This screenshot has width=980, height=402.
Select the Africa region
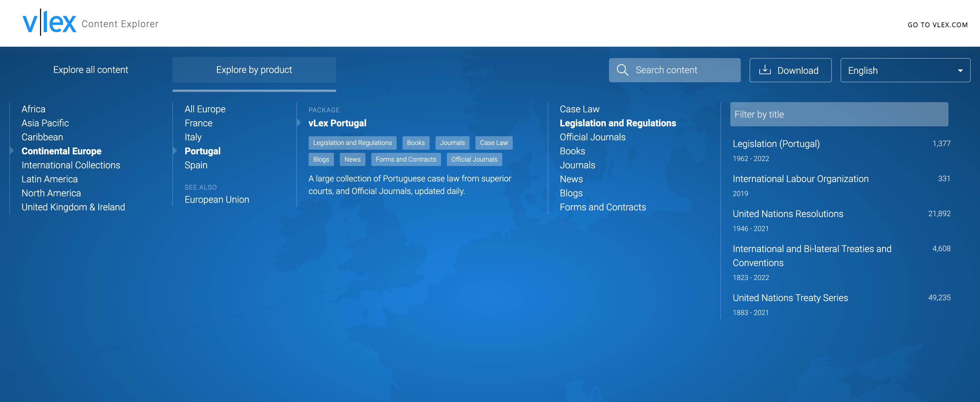(x=34, y=109)
